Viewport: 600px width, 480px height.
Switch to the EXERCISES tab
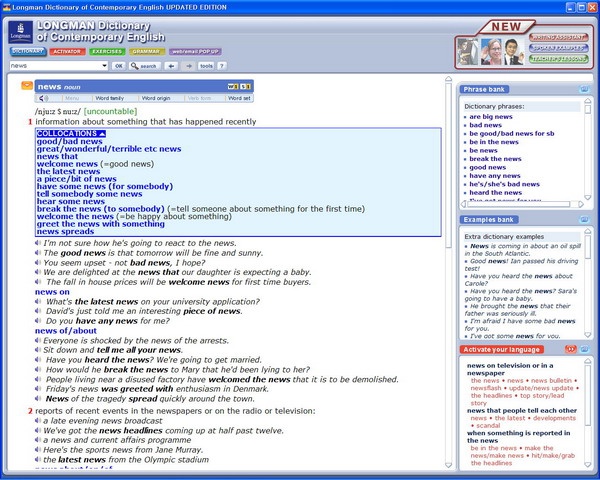(107, 51)
